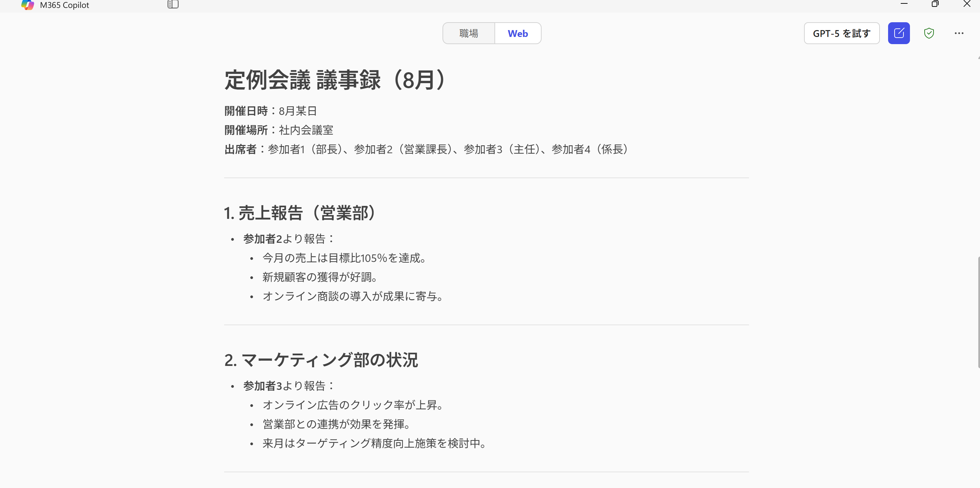This screenshot has height=488, width=980.
Task: Click the GPT-5 を試す button
Action: (x=842, y=33)
